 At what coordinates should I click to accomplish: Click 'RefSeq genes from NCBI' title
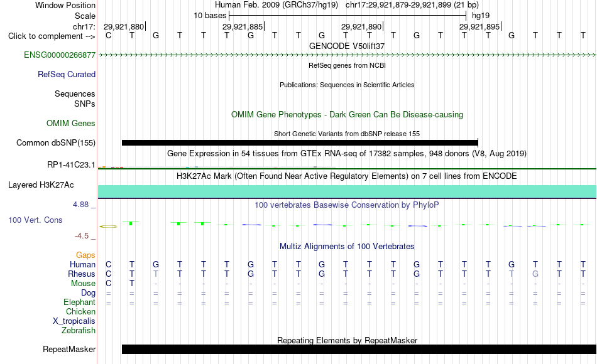(x=348, y=65)
